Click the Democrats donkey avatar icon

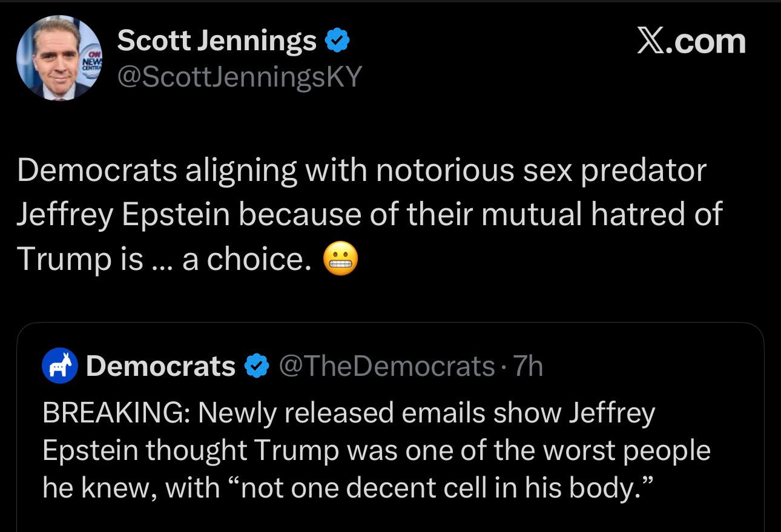coord(60,366)
